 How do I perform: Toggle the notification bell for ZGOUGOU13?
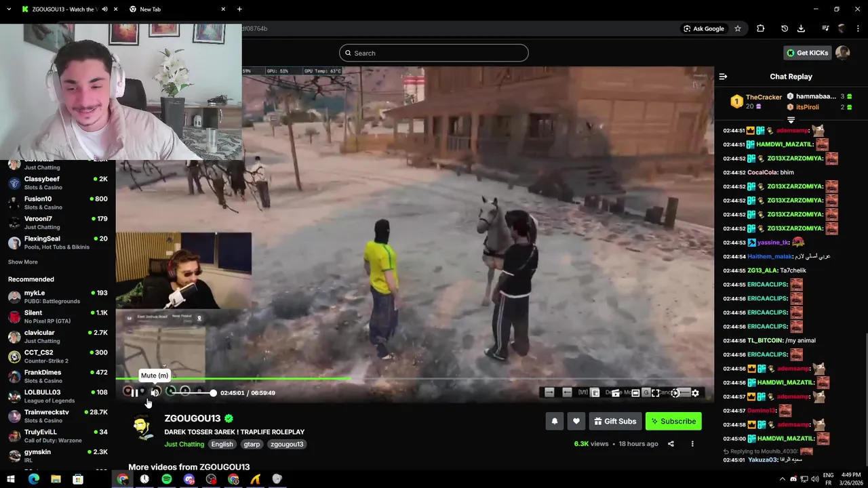(555, 421)
